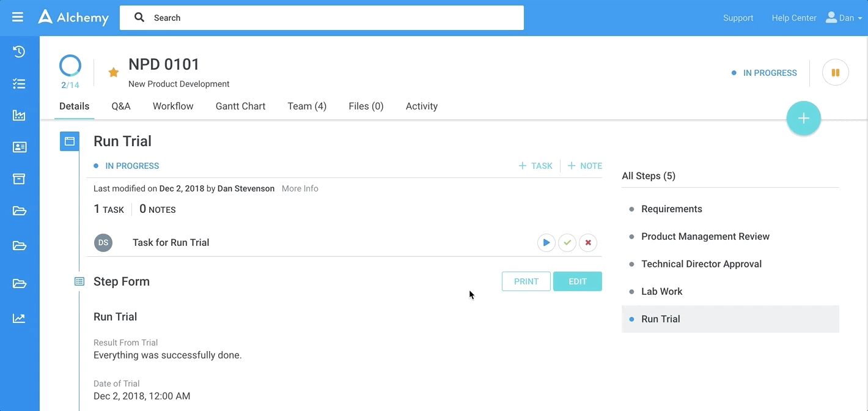The image size is (868, 411).
Task: Click the search magnifier icon
Action: 139,17
